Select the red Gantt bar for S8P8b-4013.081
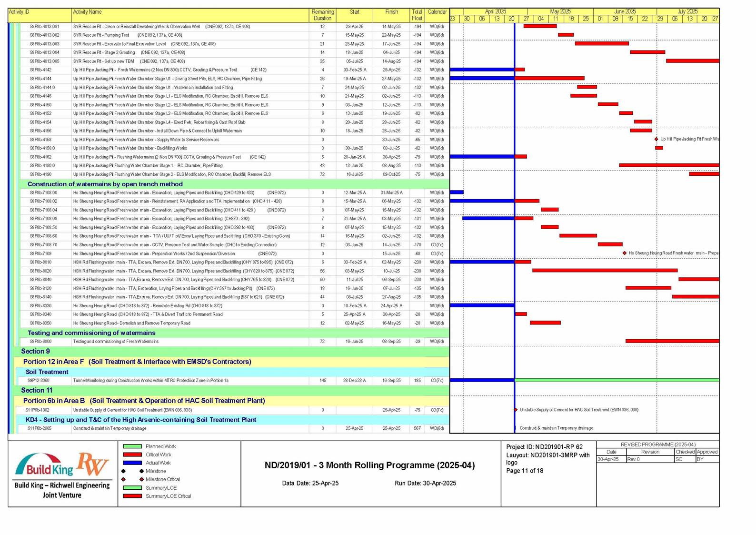 540,26
